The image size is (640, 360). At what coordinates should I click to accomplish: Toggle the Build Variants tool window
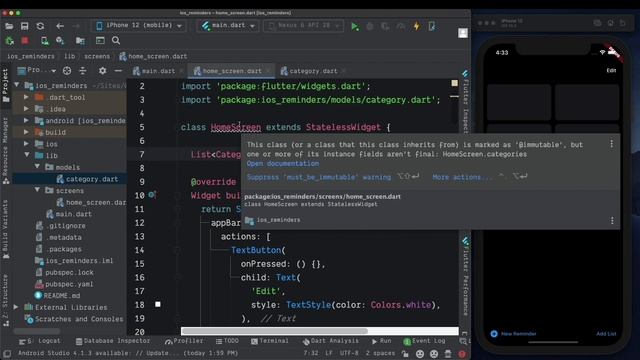click(5, 230)
